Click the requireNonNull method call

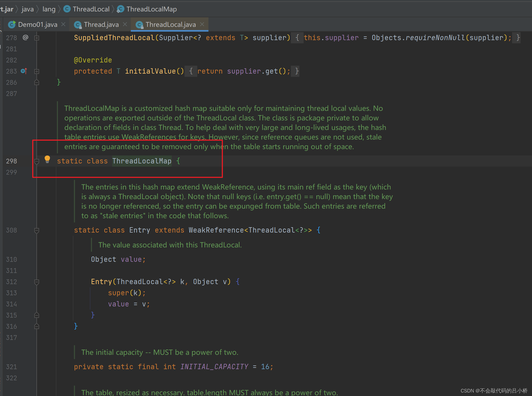tap(435, 38)
